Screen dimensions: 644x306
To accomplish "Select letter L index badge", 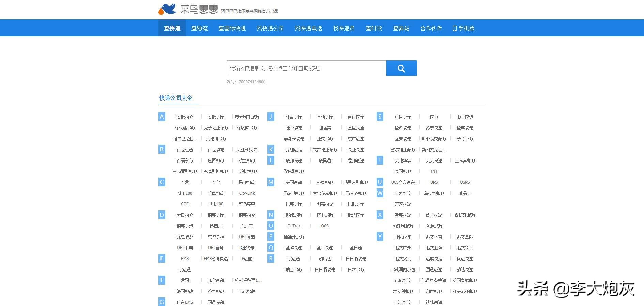I will pyautogui.click(x=271, y=160).
